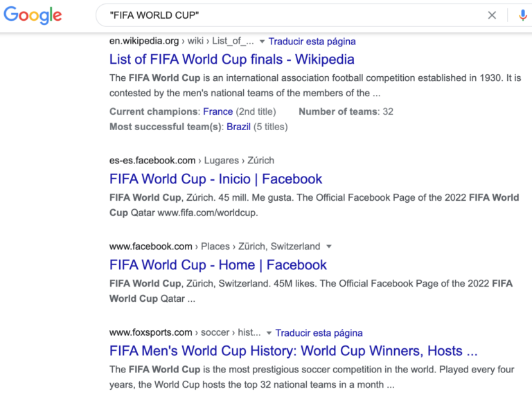Open dropdown arrow next to www.facebook.com breadcrumb

point(329,246)
